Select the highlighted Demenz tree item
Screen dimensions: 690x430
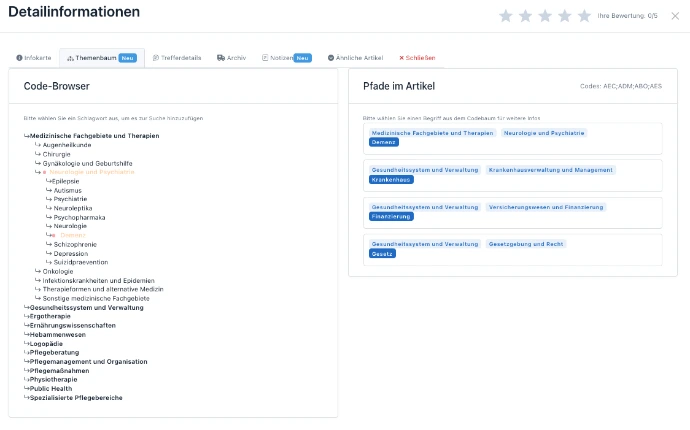72,235
